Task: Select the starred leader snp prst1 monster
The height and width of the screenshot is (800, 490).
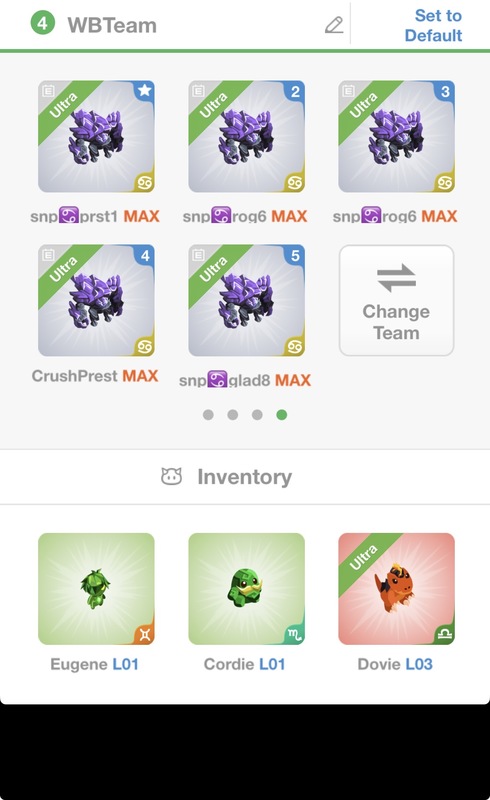Action: coord(96,136)
